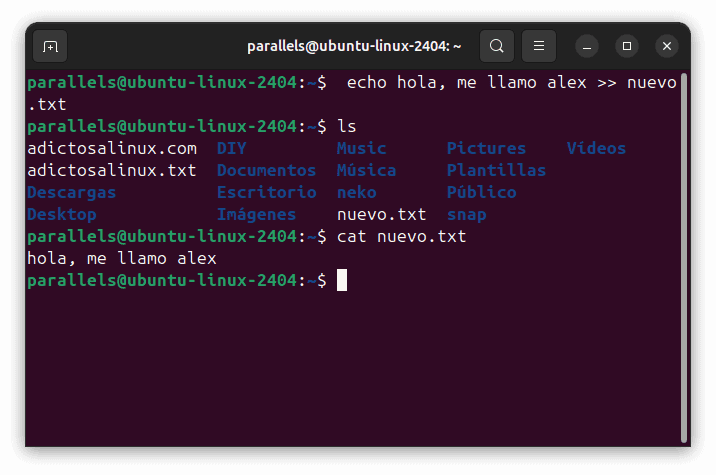Viewport: 716px width, 475px height.
Task: Click nuevo.txt in the ls listing
Action: [382, 215]
